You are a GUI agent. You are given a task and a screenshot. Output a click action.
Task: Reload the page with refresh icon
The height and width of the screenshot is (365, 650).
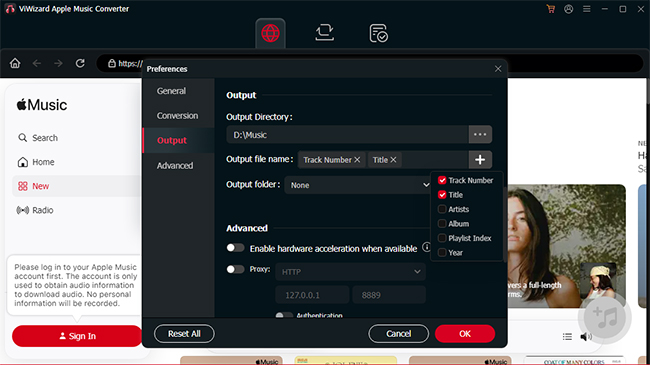coord(80,63)
